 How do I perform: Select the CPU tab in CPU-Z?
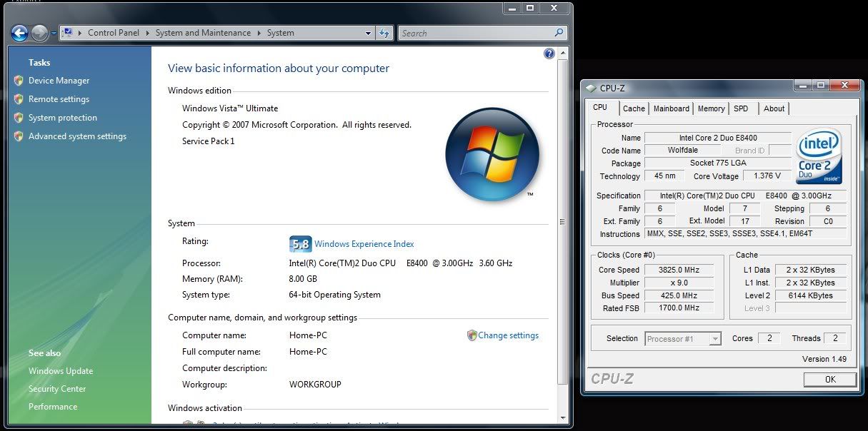coord(600,108)
